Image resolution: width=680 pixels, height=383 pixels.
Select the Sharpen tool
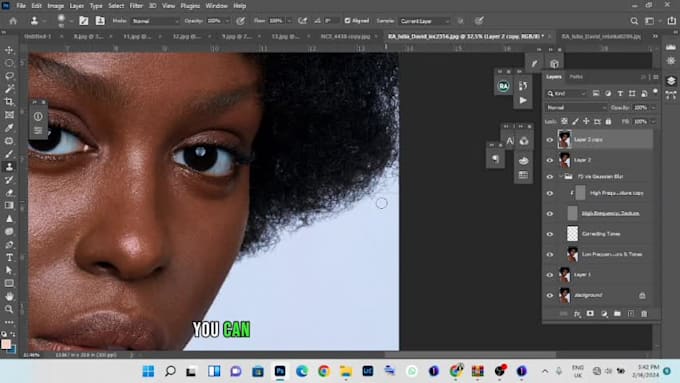(x=9, y=219)
